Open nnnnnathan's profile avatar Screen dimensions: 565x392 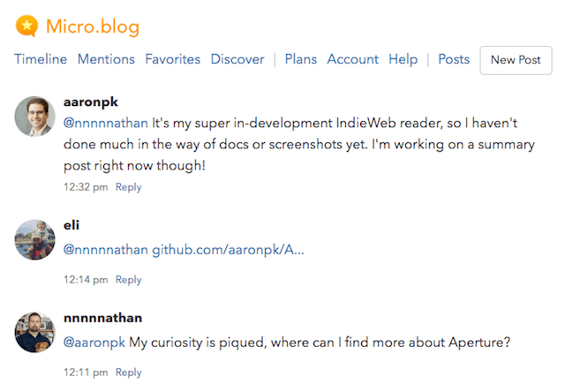(35, 332)
